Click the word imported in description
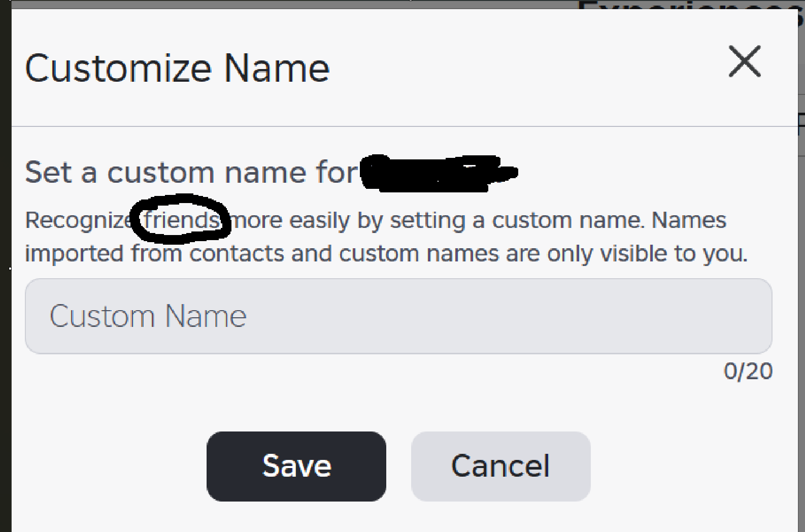The image size is (805, 532). click(x=74, y=253)
